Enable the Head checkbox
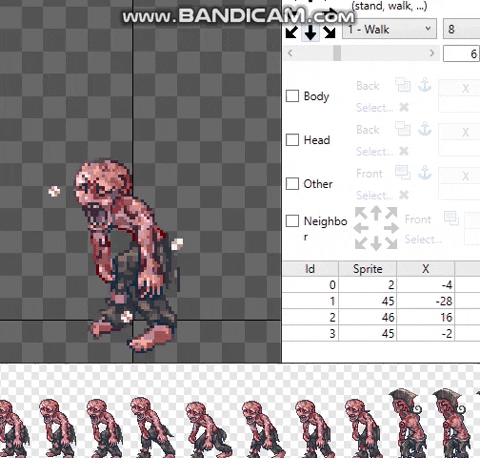Viewport: 480px width, 458px height. point(292,140)
